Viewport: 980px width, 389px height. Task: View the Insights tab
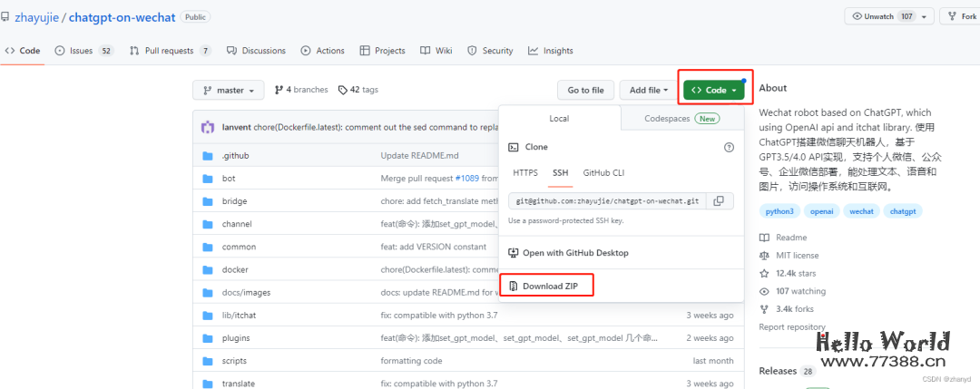coord(551,51)
